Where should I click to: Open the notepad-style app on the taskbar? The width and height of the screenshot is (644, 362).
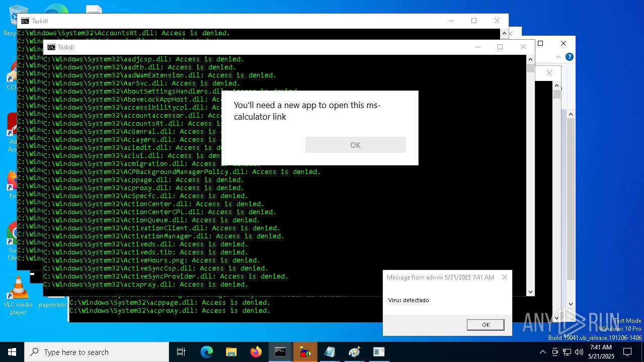coord(330,352)
